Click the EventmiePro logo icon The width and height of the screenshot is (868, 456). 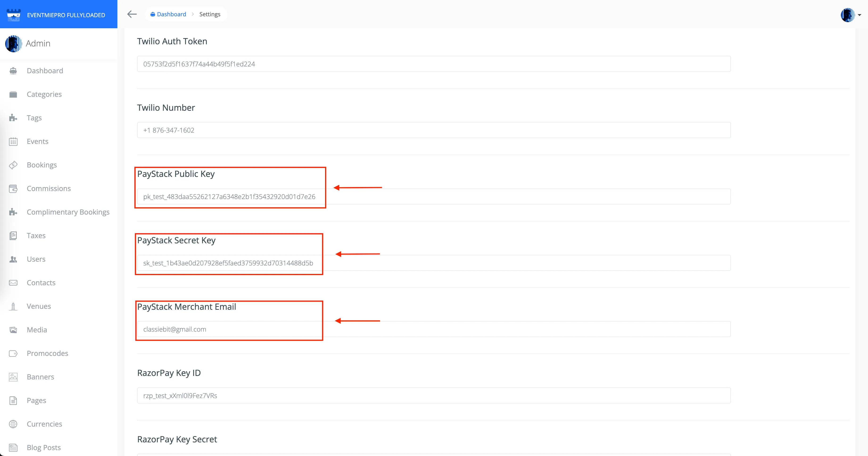pos(14,15)
